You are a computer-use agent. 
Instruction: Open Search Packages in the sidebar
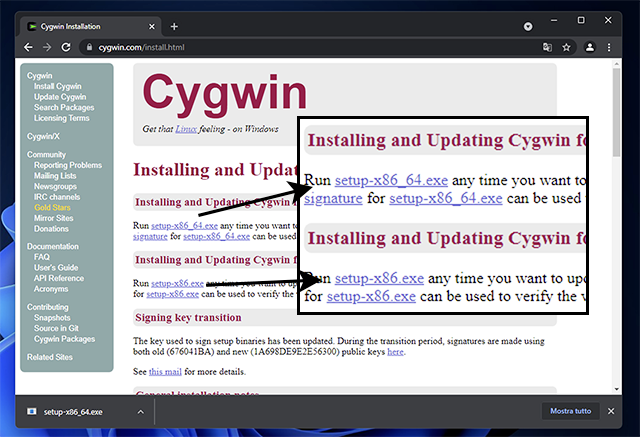61,107
